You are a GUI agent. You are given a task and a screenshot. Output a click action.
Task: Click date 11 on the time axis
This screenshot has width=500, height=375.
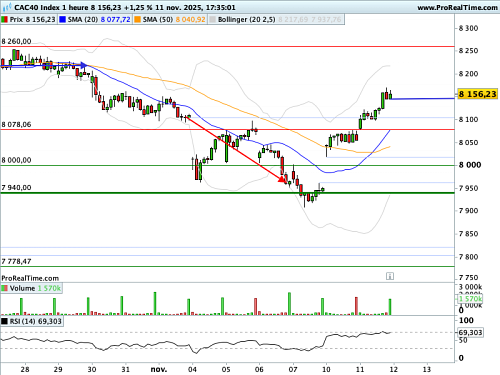360,369
